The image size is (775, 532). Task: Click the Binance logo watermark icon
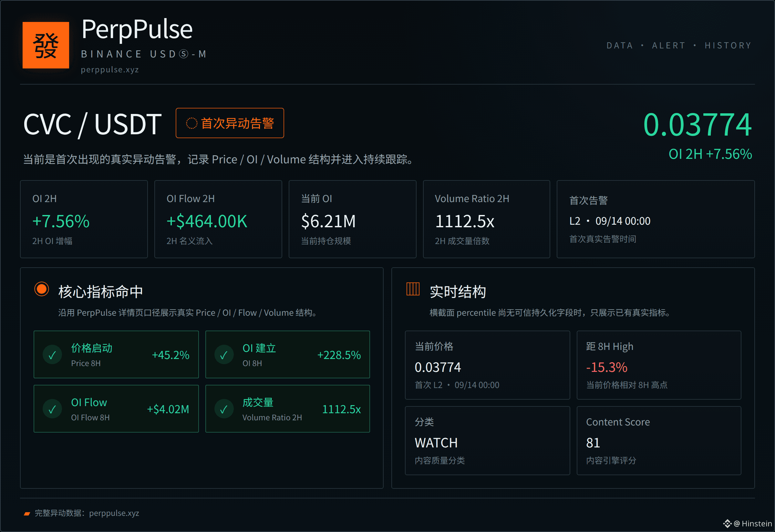tap(727, 524)
